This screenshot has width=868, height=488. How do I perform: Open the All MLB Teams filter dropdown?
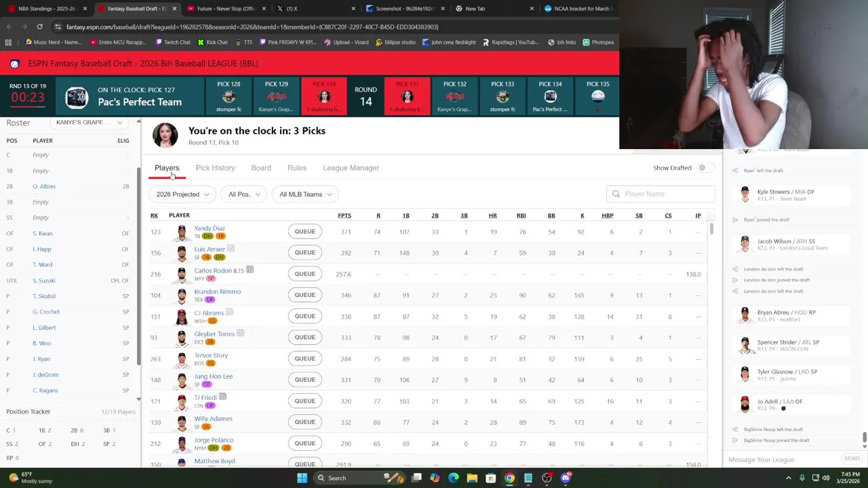pos(305,195)
